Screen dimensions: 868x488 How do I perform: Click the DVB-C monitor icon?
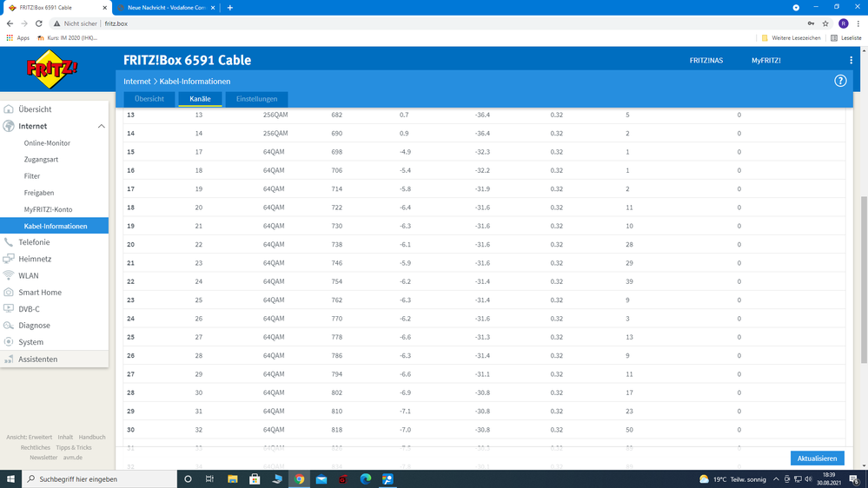pos(9,309)
